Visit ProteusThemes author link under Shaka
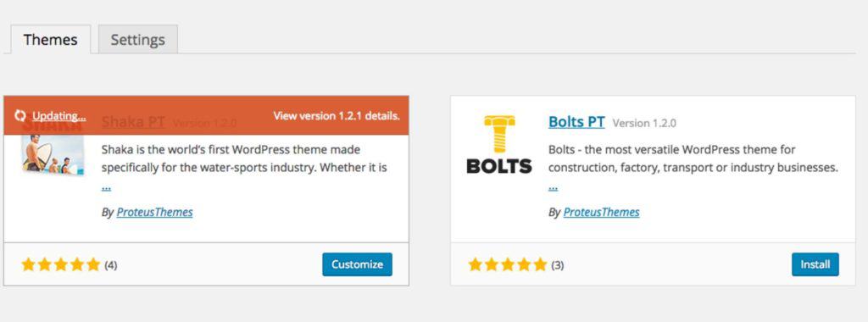868x322 pixels. tap(154, 212)
